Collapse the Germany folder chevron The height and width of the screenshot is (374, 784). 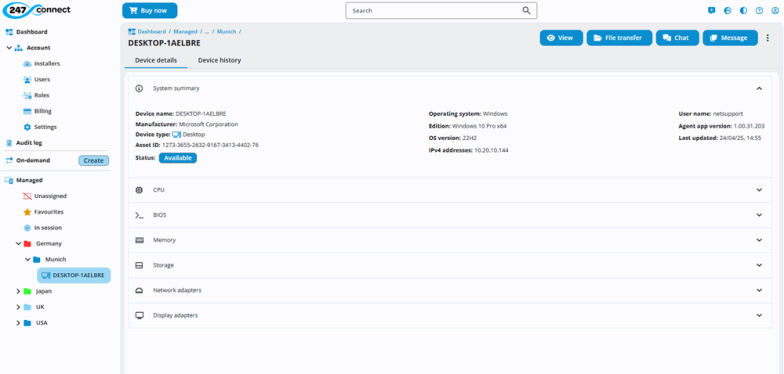18,244
